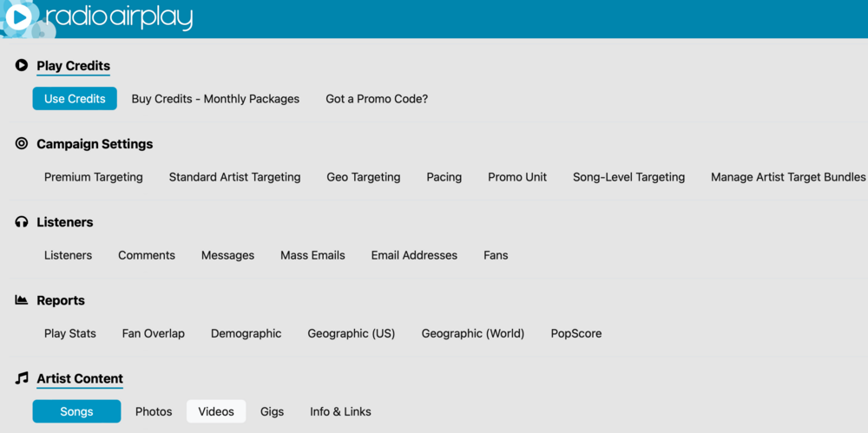The height and width of the screenshot is (433, 868).
Task: Switch to the Songs tab
Action: tap(76, 411)
